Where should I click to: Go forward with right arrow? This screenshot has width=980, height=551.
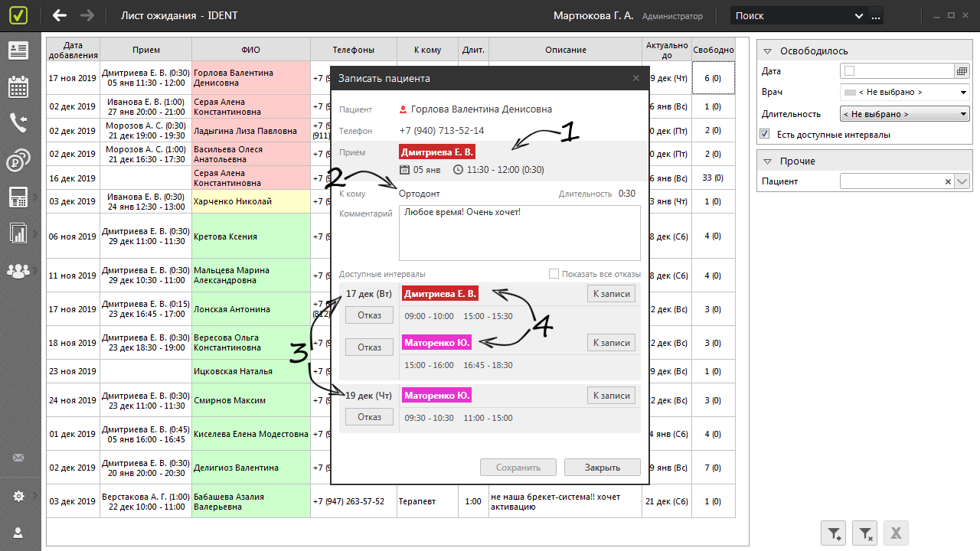coord(87,15)
